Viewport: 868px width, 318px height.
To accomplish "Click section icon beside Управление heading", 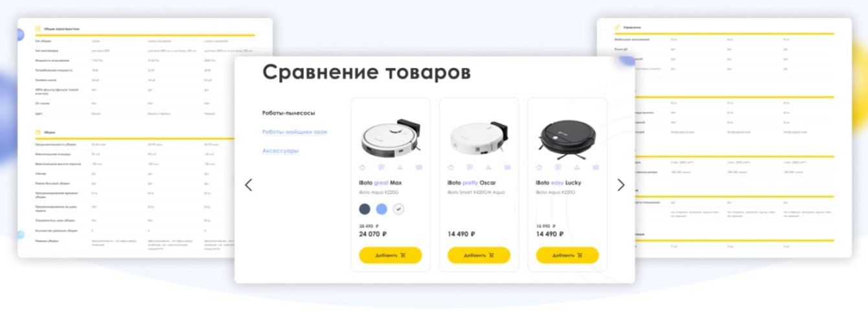I will (x=617, y=27).
